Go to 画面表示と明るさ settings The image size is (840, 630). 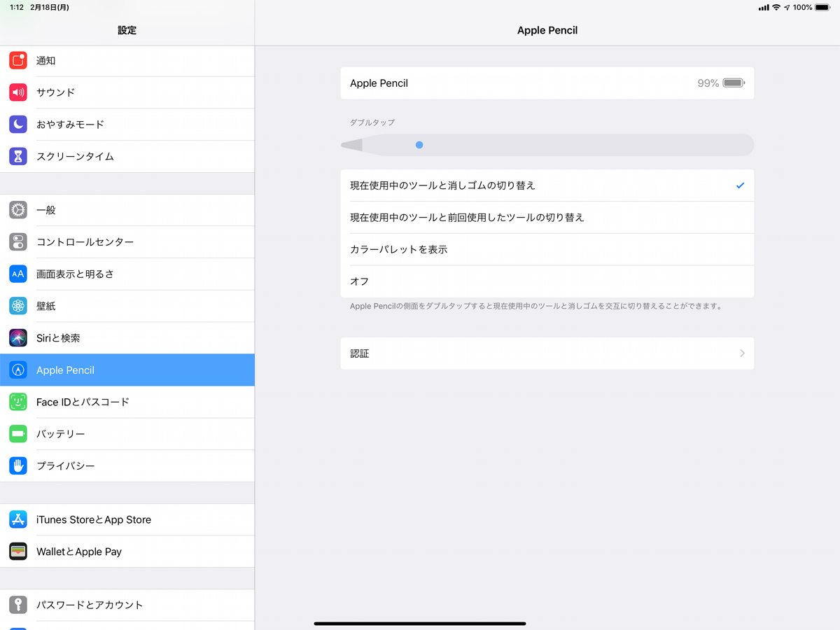pos(127,274)
